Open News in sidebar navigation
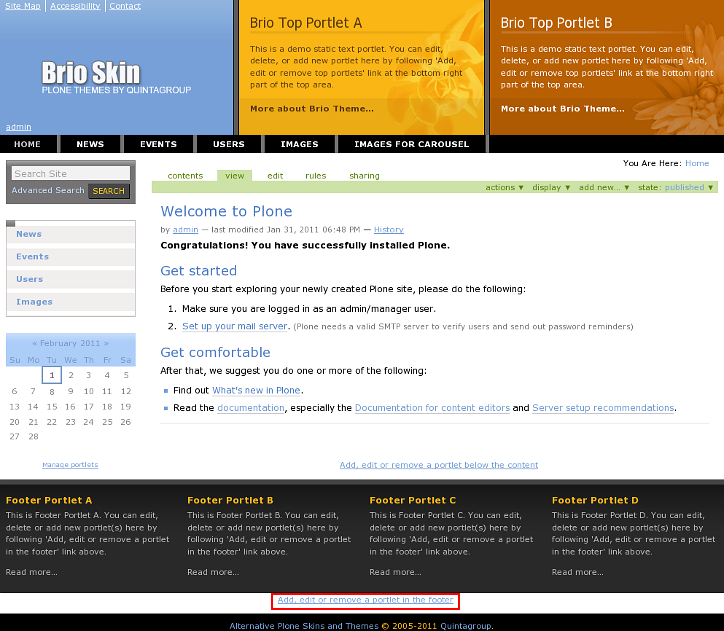 pyautogui.click(x=71, y=234)
